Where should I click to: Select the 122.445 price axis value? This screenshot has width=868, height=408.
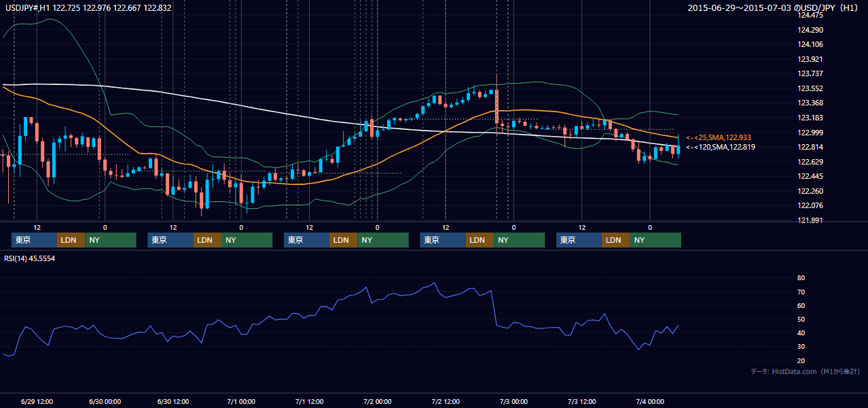pyautogui.click(x=812, y=176)
